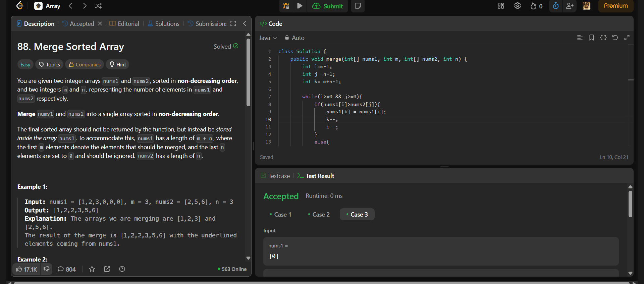Screen dimensions: 644x284
Task: Click the dislike thumbs-down button
Action: click(47, 269)
